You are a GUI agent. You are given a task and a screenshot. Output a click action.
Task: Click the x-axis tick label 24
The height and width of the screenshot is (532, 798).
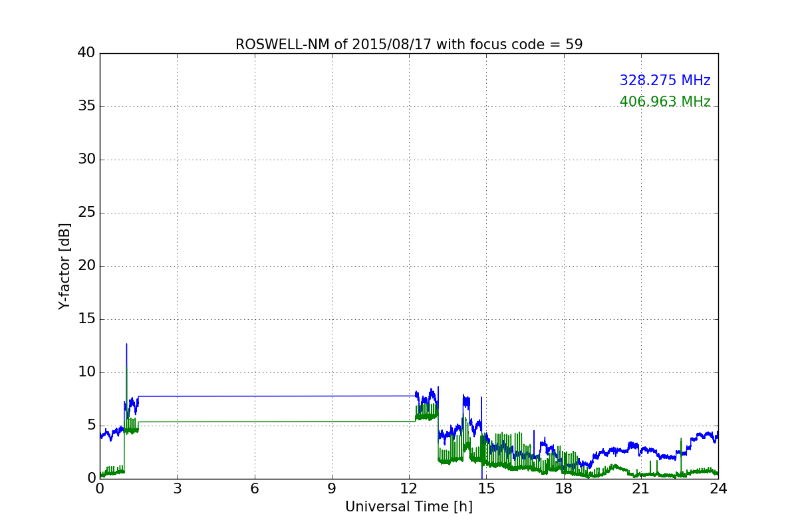[718, 488]
